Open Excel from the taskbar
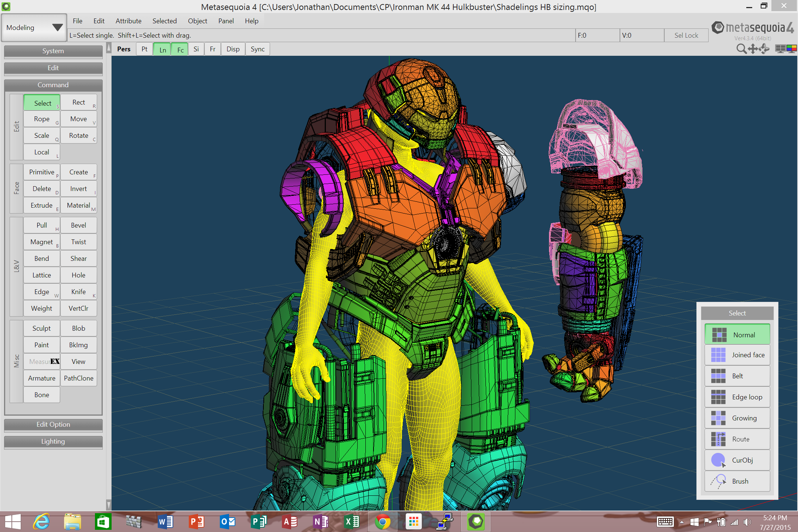This screenshot has width=798, height=532. pos(352,522)
